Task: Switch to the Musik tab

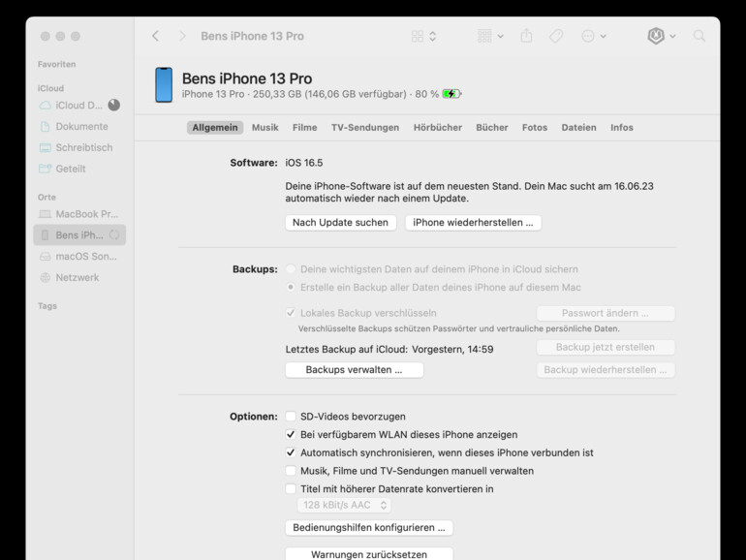Action: [x=265, y=128]
